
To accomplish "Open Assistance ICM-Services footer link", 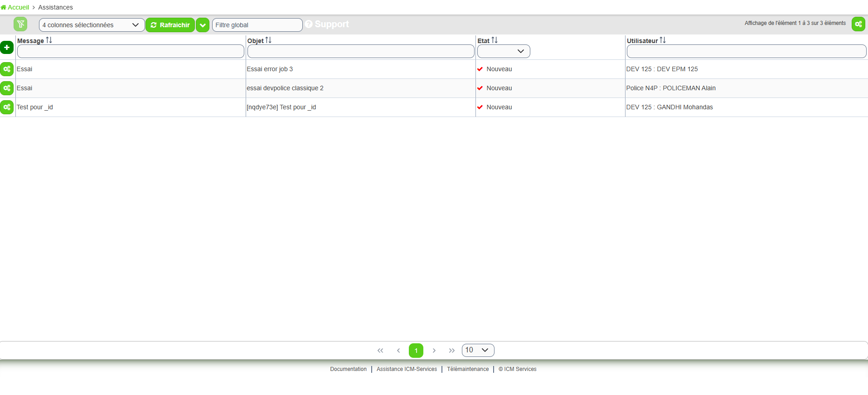I will click(x=407, y=369).
